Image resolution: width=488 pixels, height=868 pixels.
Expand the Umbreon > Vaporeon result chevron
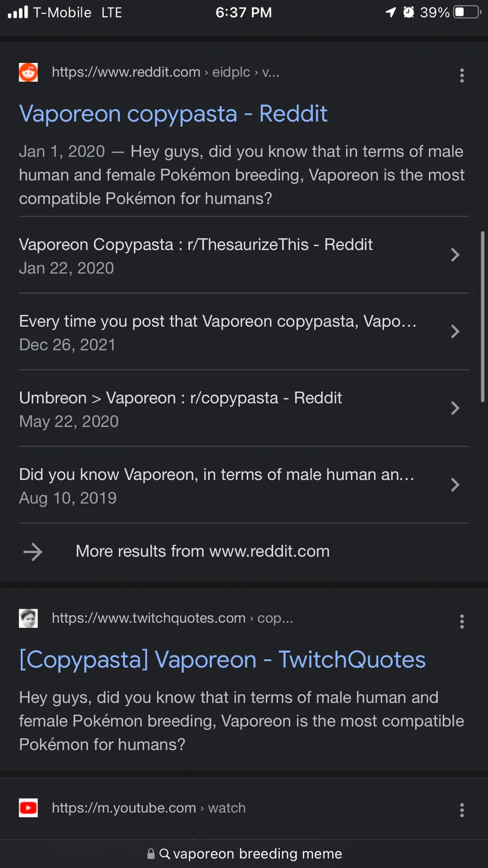point(455,408)
